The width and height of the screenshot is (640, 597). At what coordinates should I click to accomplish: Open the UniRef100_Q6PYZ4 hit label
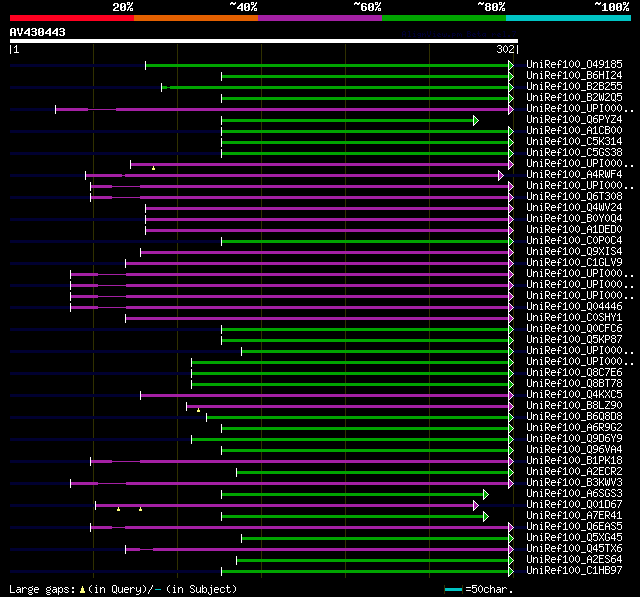(x=574, y=120)
